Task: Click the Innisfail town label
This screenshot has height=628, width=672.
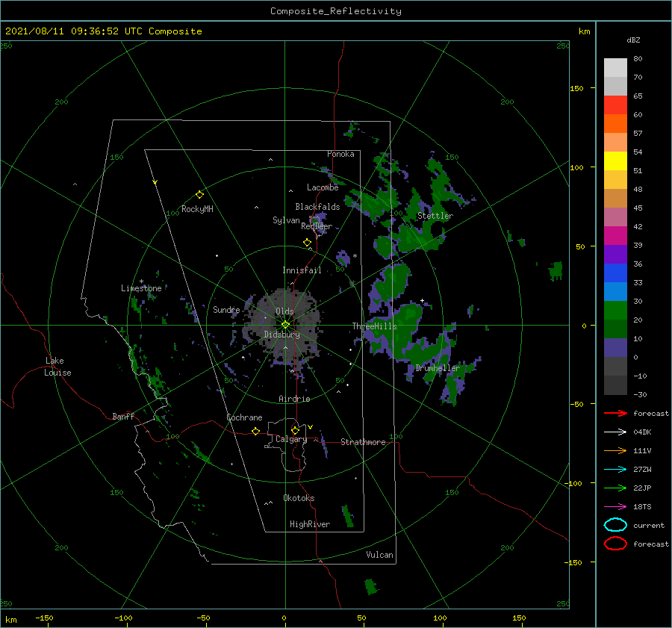Action: click(x=302, y=270)
